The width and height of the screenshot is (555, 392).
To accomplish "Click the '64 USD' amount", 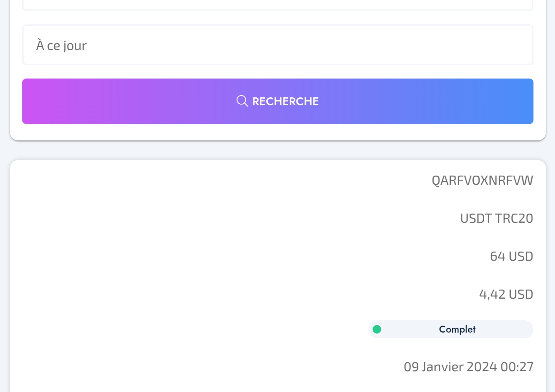I will pos(511,256).
